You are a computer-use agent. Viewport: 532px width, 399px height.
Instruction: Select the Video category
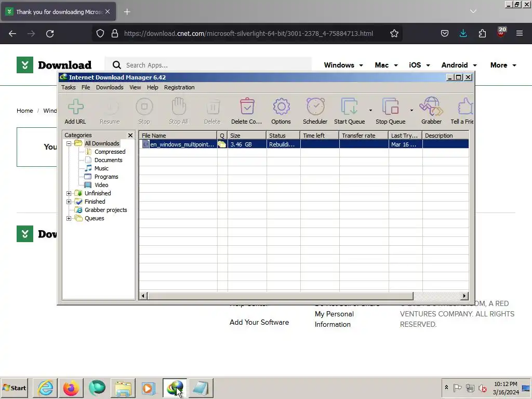101,185
